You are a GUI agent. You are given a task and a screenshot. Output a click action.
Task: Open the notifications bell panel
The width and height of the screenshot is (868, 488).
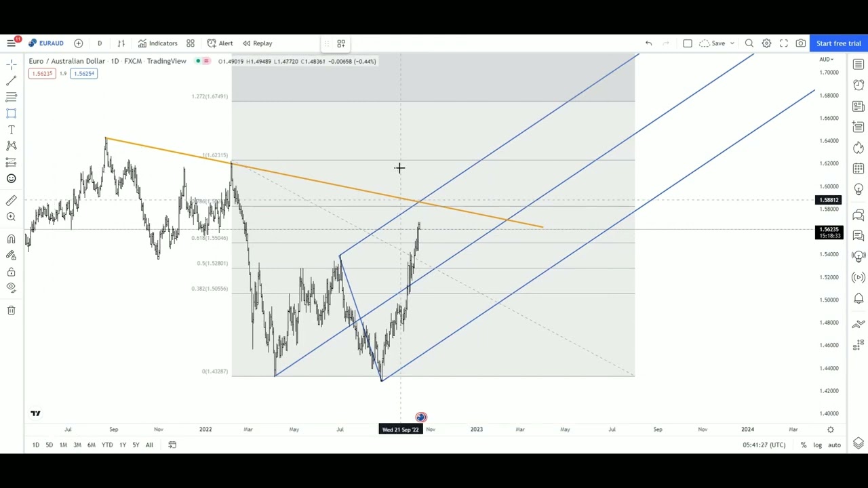point(859,298)
